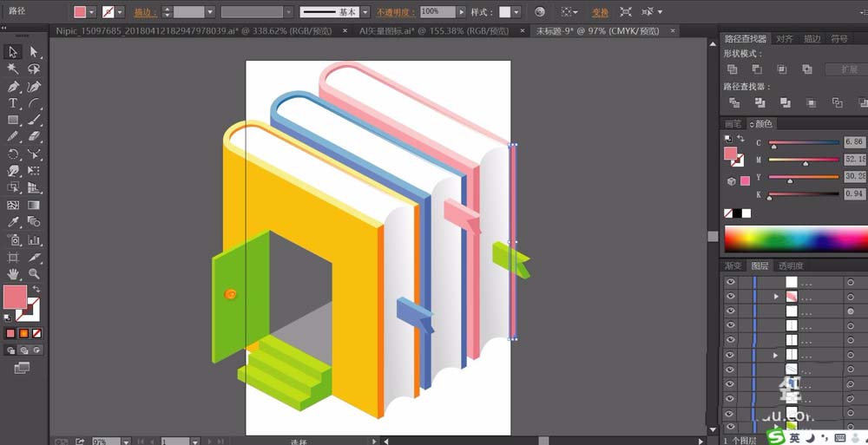The image size is (868, 445).
Task: Select the Artboard tool
Action: pos(13,257)
